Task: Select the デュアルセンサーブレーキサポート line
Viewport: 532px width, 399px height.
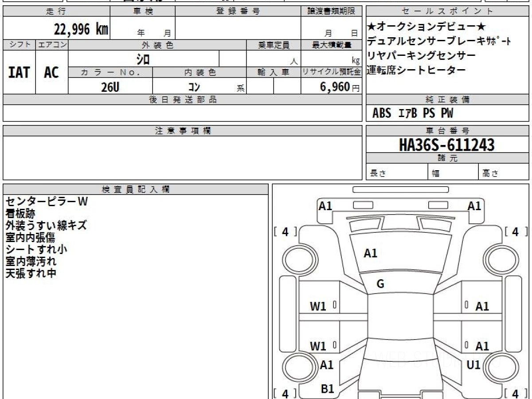Action: (x=439, y=42)
